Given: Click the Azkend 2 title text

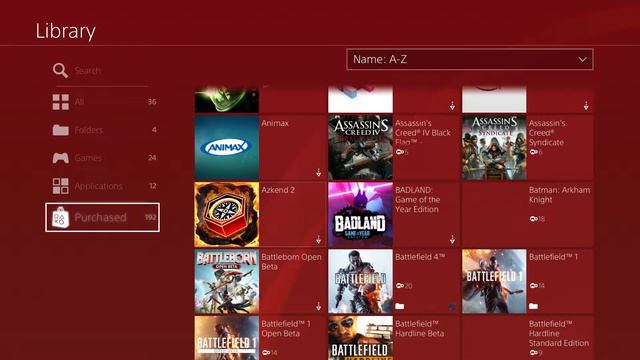Looking at the screenshot, I should [x=278, y=190].
